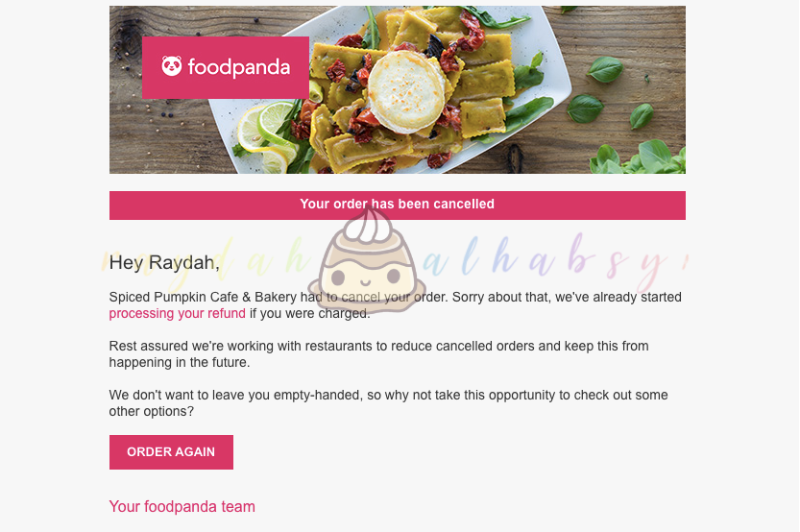This screenshot has width=800, height=532.
Task: Click the "We don't want to leave" paragraph
Action: tap(388, 403)
